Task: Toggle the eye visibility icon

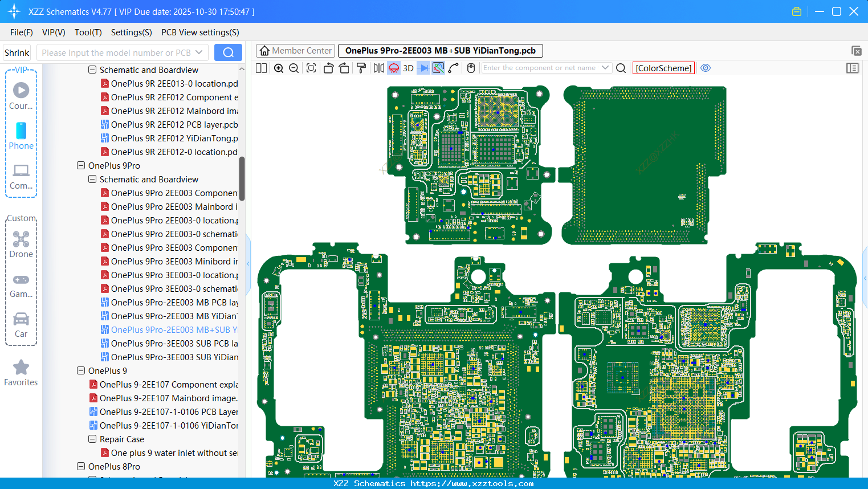Action: click(706, 68)
